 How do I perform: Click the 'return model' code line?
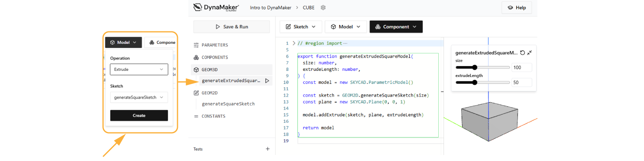[x=318, y=128]
